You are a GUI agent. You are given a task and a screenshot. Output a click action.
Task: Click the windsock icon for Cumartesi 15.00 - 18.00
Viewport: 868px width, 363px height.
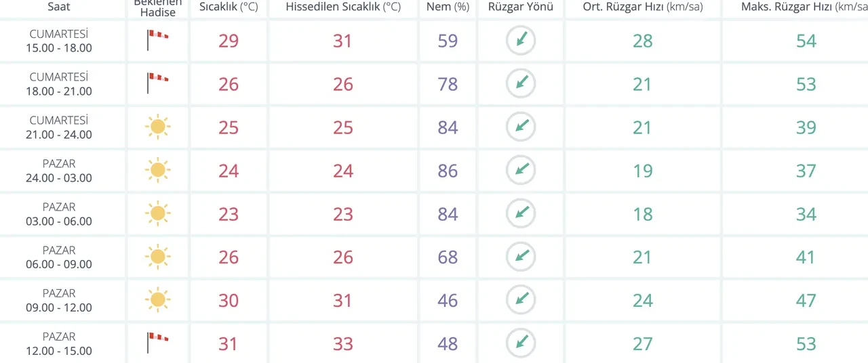coord(157,41)
